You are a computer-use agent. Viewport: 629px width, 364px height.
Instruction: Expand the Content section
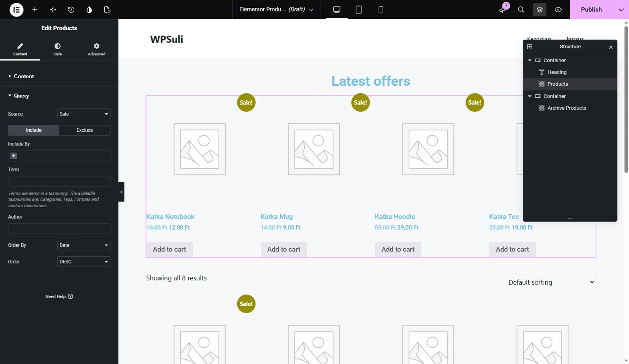point(59,76)
